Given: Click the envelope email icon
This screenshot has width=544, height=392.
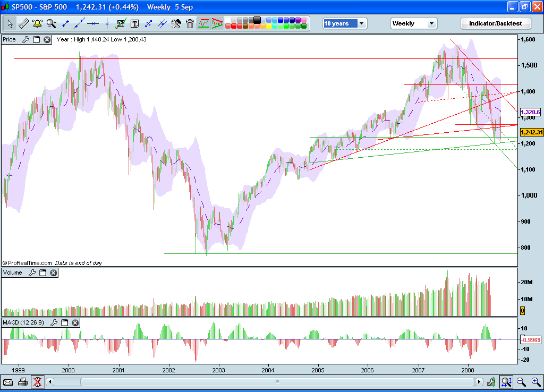Looking at the screenshot, I should [8, 382].
